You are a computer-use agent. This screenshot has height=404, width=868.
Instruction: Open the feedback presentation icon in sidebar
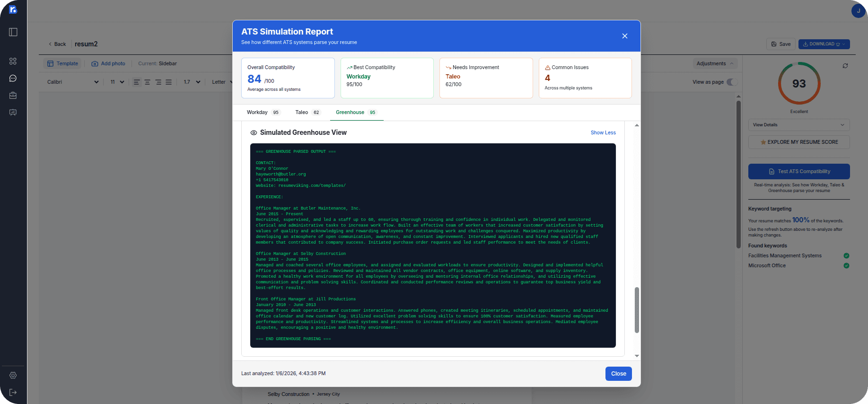point(13,112)
